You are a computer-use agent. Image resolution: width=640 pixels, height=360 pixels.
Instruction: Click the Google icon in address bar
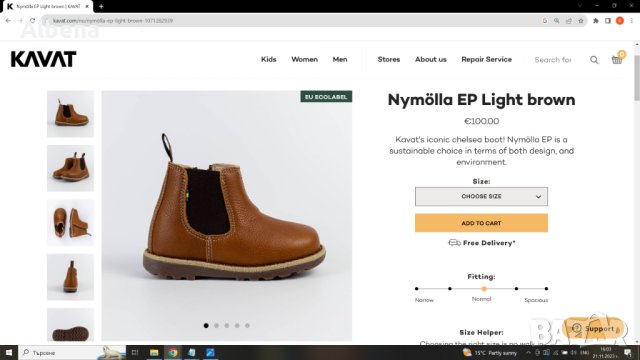(x=544, y=21)
